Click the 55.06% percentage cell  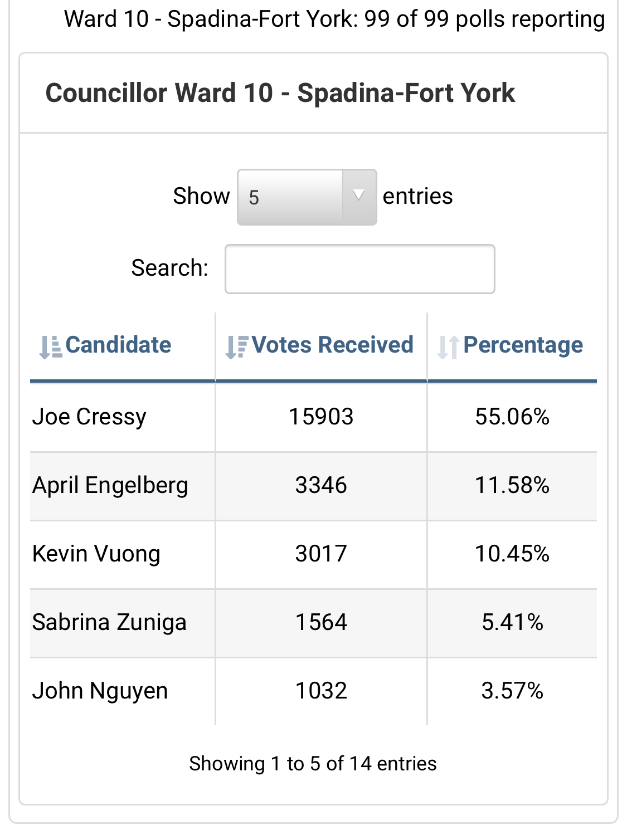pos(512,417)
